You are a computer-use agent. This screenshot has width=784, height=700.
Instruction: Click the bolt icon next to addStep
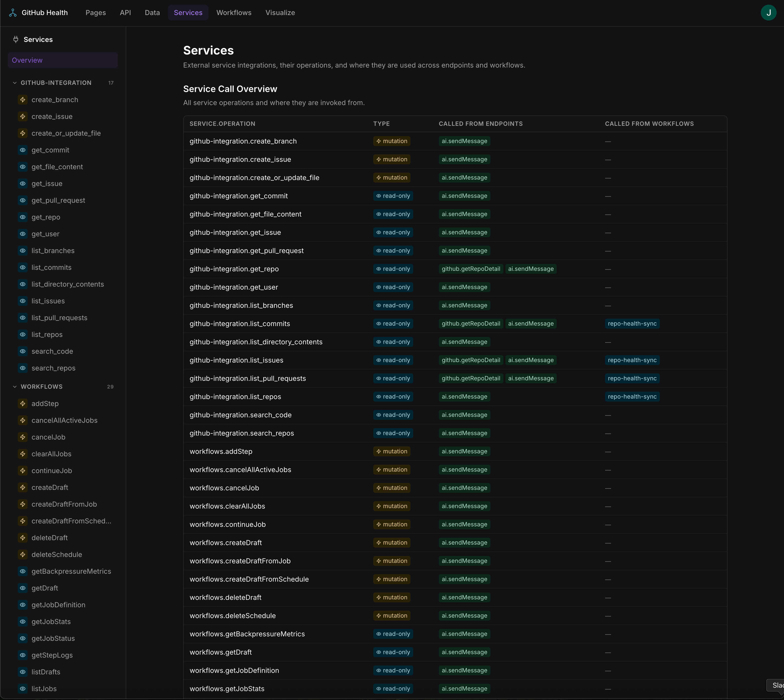[23, 404]
